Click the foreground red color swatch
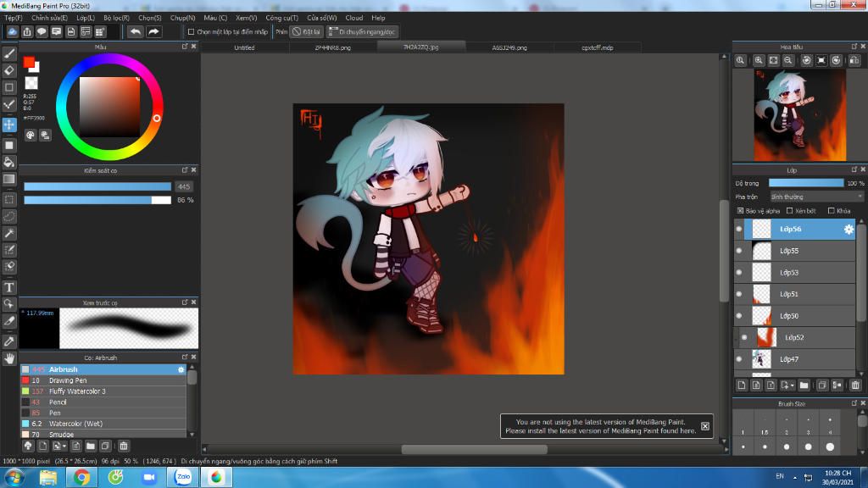The image size is (868, 488). point(28,62)
